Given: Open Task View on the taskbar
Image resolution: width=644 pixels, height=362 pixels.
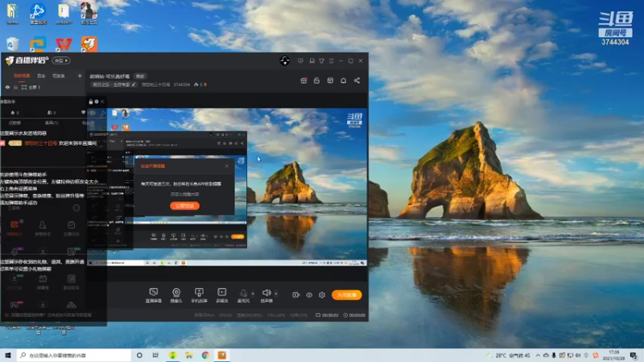Looking at the screenshot, I should (x=155, y=355).
